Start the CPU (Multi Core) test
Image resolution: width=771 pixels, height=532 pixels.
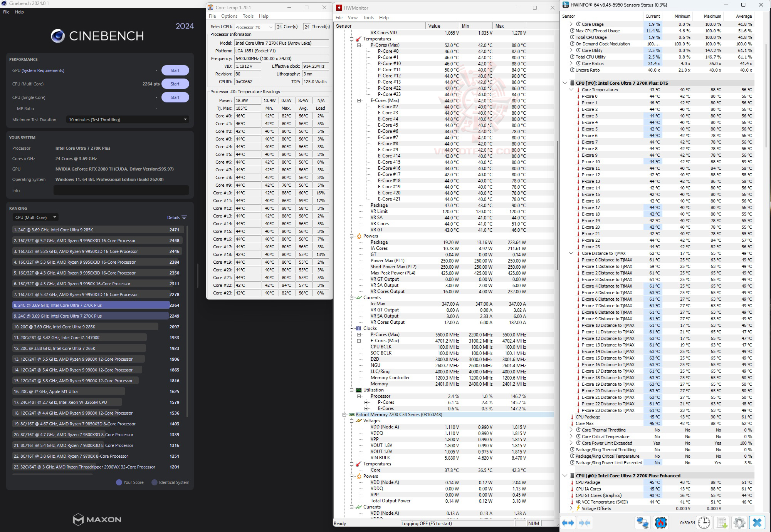coord(175,84)
